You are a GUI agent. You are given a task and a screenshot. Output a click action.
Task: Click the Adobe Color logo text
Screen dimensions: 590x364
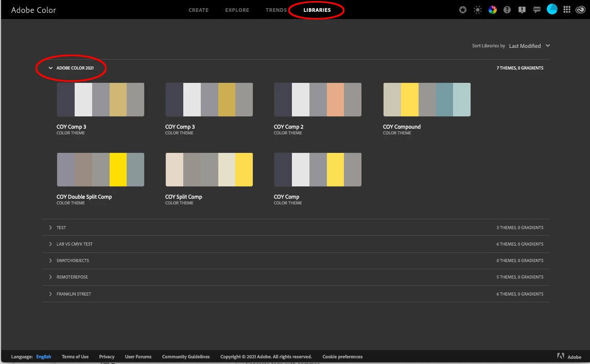point(33,10)
